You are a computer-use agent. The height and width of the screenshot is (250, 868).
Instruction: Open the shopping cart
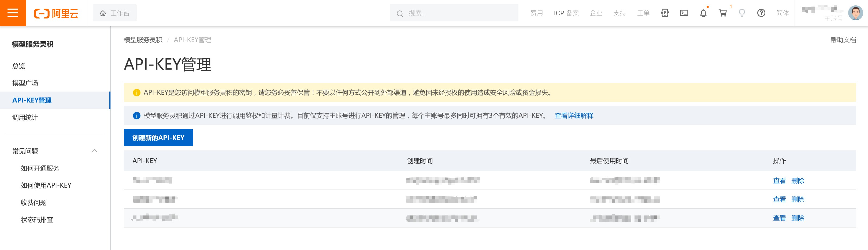click(x=722, y=13)
